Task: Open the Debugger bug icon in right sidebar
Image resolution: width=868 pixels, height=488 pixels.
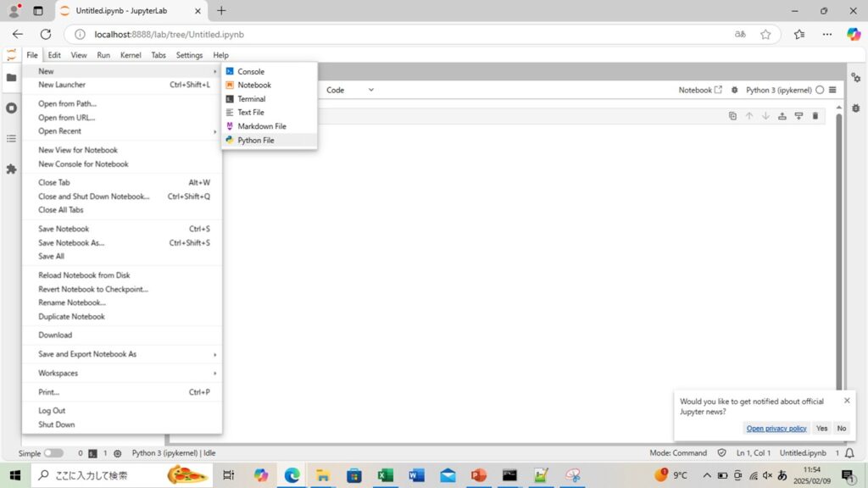Action: 856,108
